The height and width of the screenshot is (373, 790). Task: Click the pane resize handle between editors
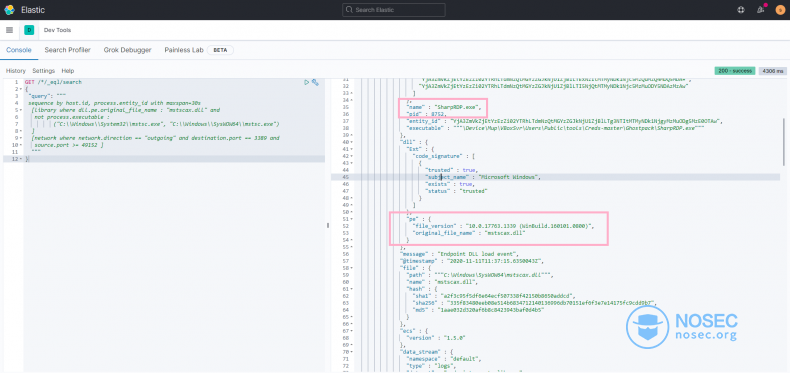(328, 225)
